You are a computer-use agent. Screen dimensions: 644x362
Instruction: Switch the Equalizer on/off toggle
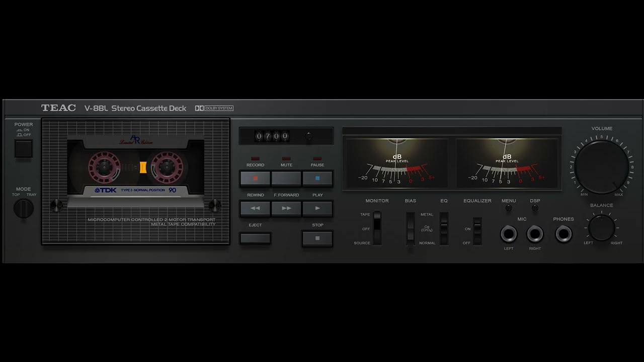coord(477,231)
